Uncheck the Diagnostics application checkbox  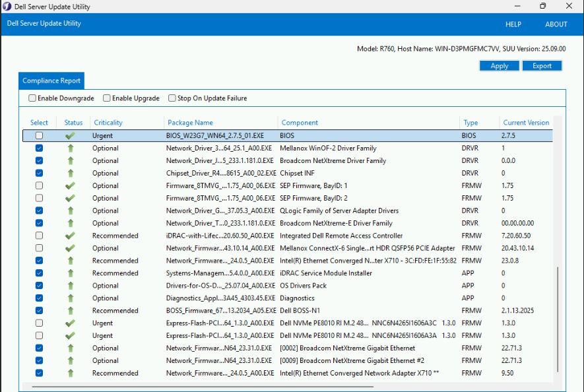pos(39,298)
